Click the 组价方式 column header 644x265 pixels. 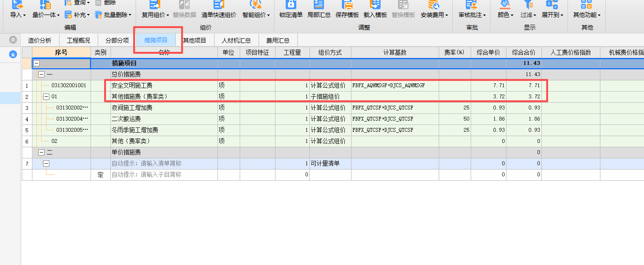(x=330, y=52)
